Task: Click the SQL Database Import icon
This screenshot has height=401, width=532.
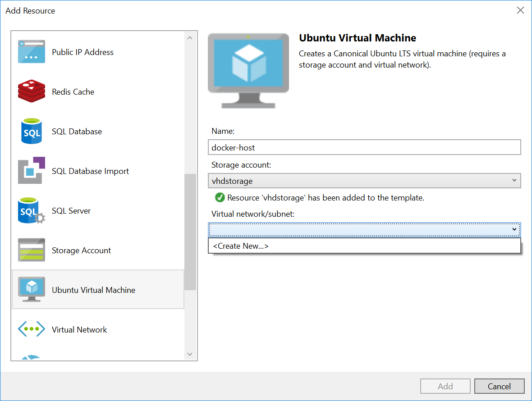Action: 31,170
